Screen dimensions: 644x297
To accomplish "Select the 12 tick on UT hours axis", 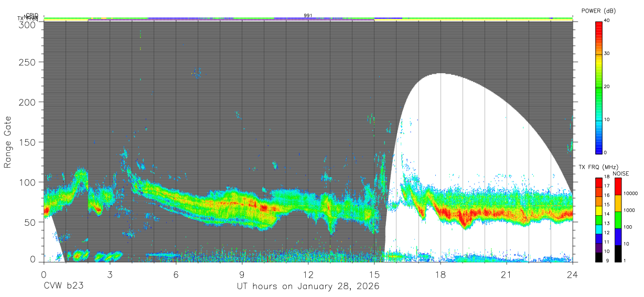I will pyautogui.click(x=308, y=274).
